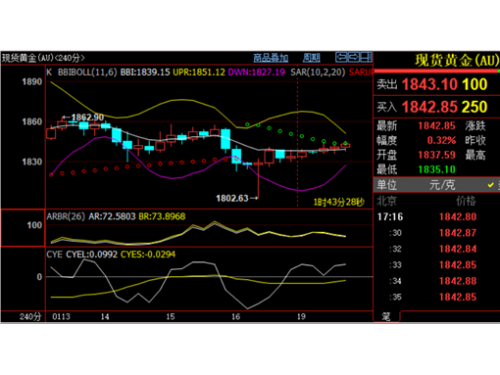Click the :35 tick price 1842.85
The width and height of the screenshot is (500, 375).
pos(458,297)
